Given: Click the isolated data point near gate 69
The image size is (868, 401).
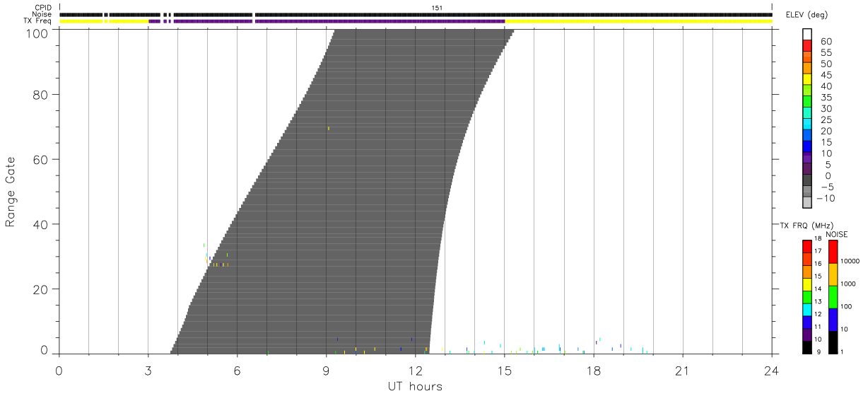Looking at the screenshot, I should [x=329, y=128].
